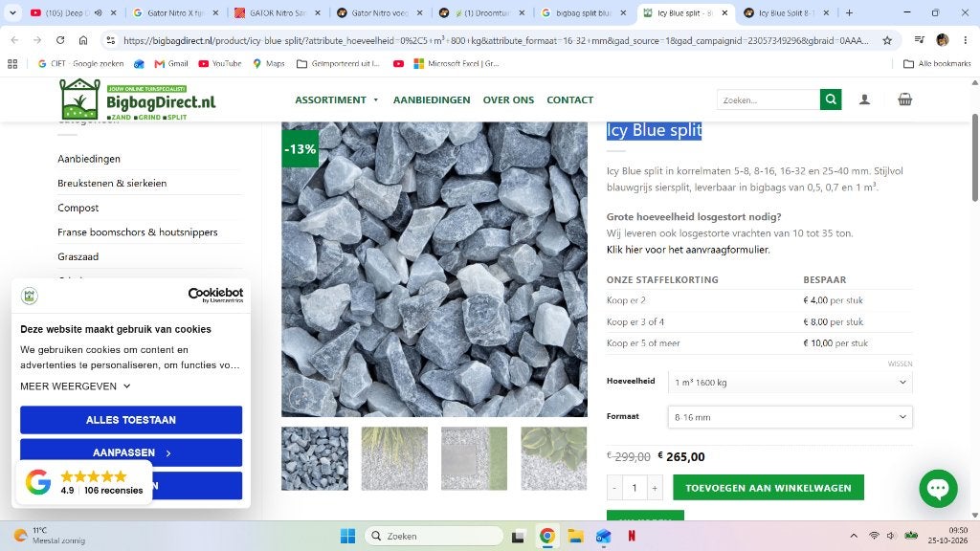The width and height of the screenshot is (980, 551).
Task: Open the shopping basket icon
Action: (x=904, y=99)
